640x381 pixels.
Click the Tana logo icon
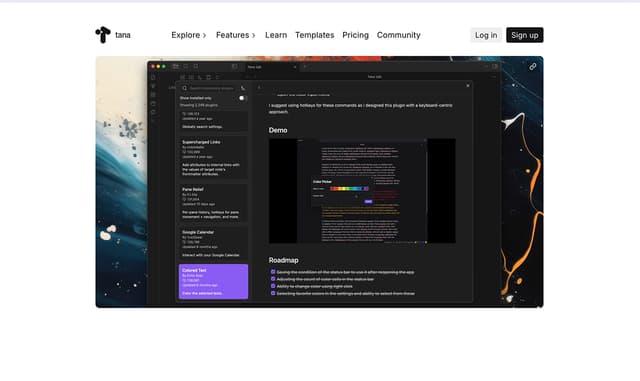(103, 35)
